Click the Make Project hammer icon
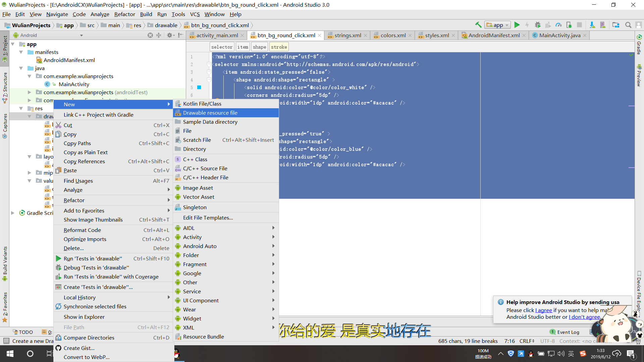 478,25
